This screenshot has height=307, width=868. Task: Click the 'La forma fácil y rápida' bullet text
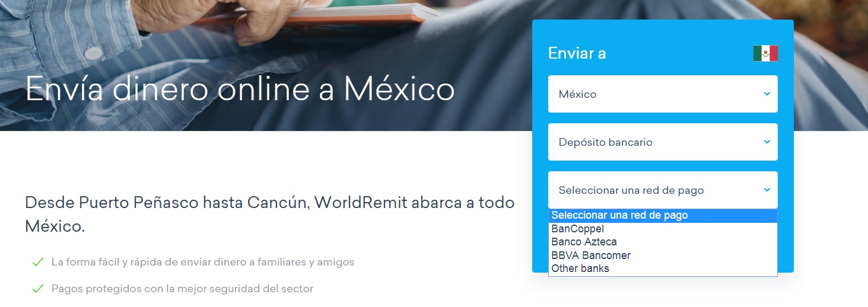202,262
